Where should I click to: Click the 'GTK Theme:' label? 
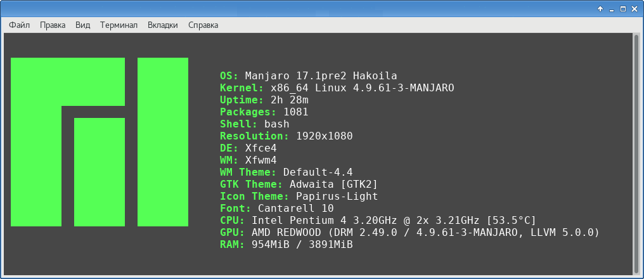(251, 184)
